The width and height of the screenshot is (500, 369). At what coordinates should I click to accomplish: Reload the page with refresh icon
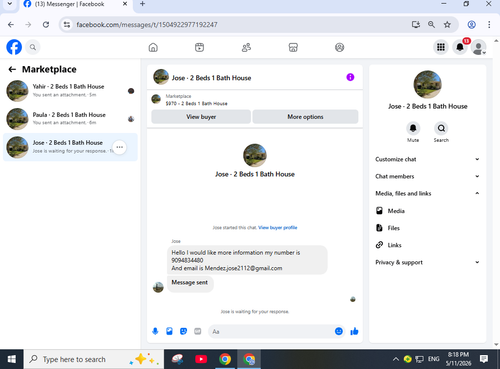[x=46, y=25]
